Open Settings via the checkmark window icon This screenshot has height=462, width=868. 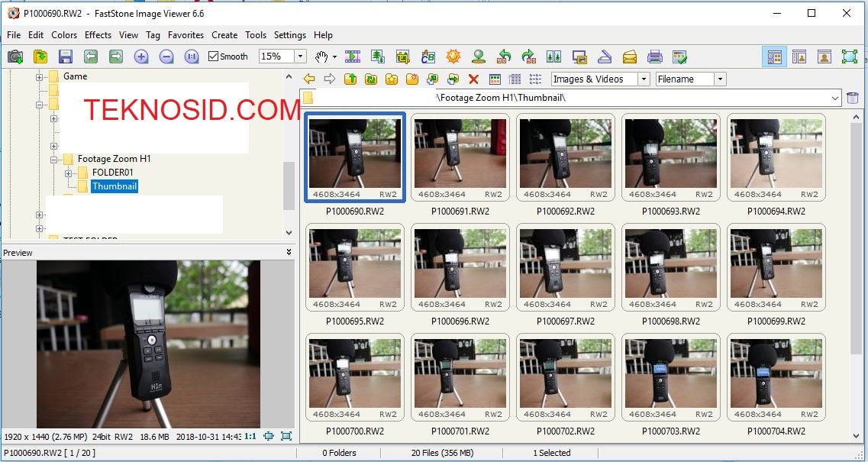tap(679, 57)
